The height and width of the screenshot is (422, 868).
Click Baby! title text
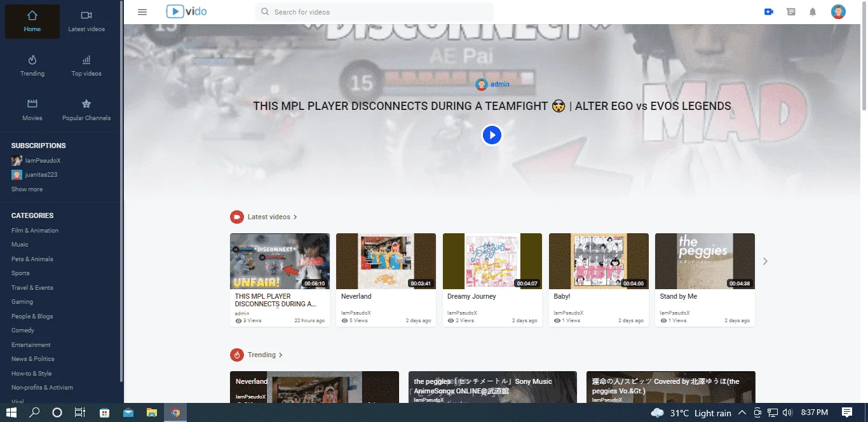[x=562, y=296]
